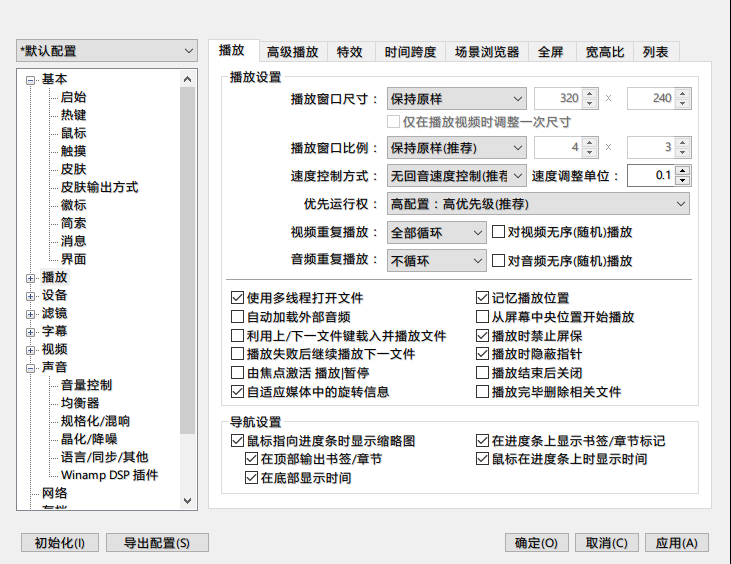This screenshot has width=731, height=564.
Task: Decrease the 速度调整单位 spinner value
Action: 682,181
